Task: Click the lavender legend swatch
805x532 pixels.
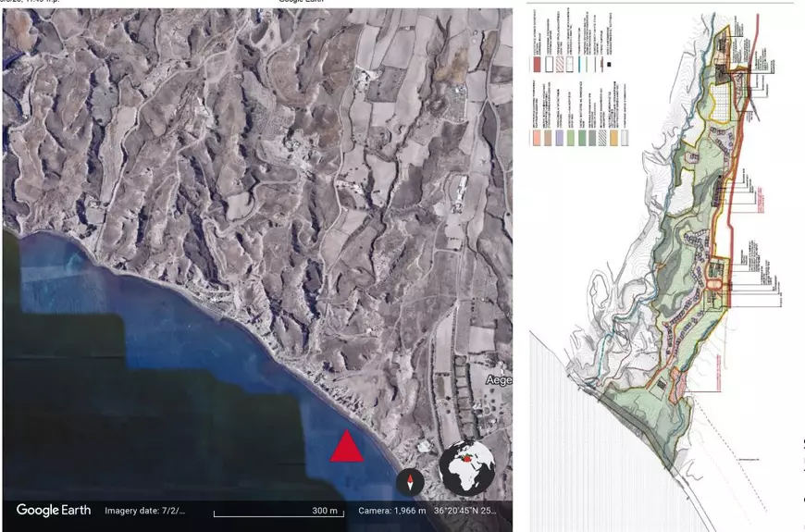Action: click(560, 138)
